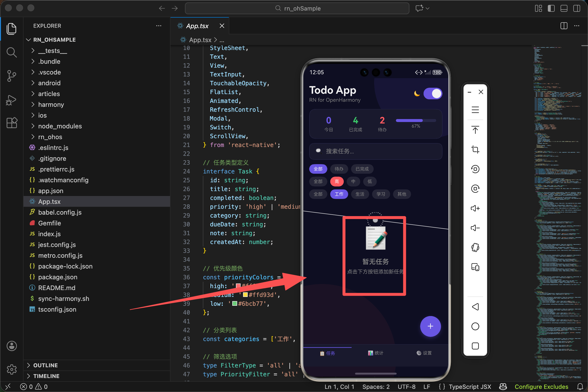Toggle bottom panel layout button
The image size is (588, 392).
[564, 8]
